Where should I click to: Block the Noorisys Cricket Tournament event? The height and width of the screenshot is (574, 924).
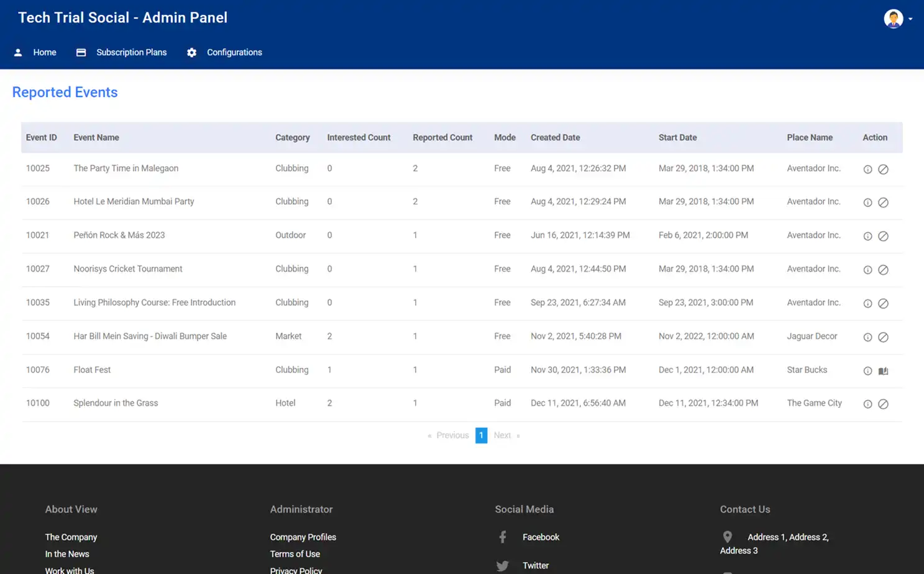coord(884,269)
